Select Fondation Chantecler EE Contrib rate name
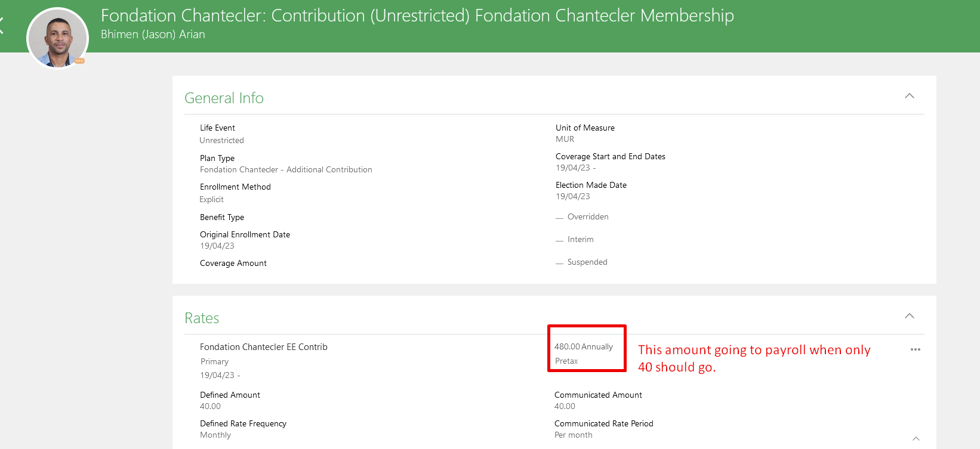 tap(264, 347)
